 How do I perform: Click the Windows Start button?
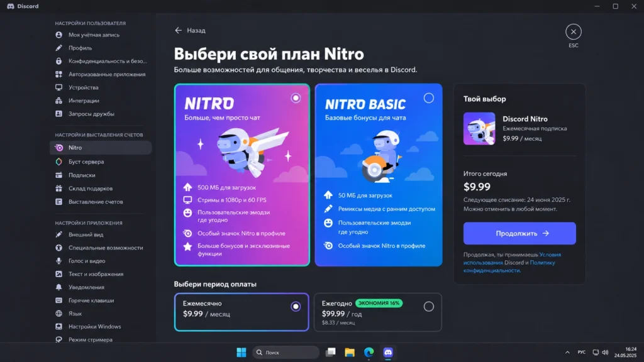point(241,353)
